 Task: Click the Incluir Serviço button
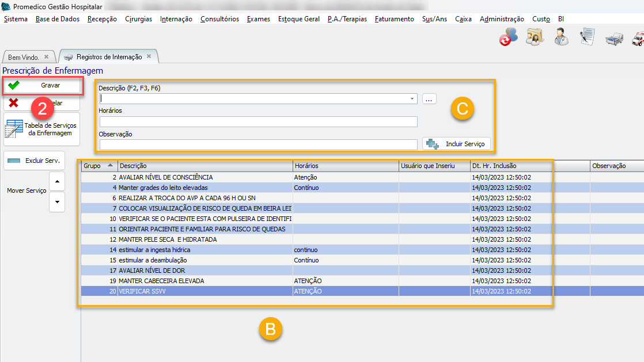[x=458, y=144]
